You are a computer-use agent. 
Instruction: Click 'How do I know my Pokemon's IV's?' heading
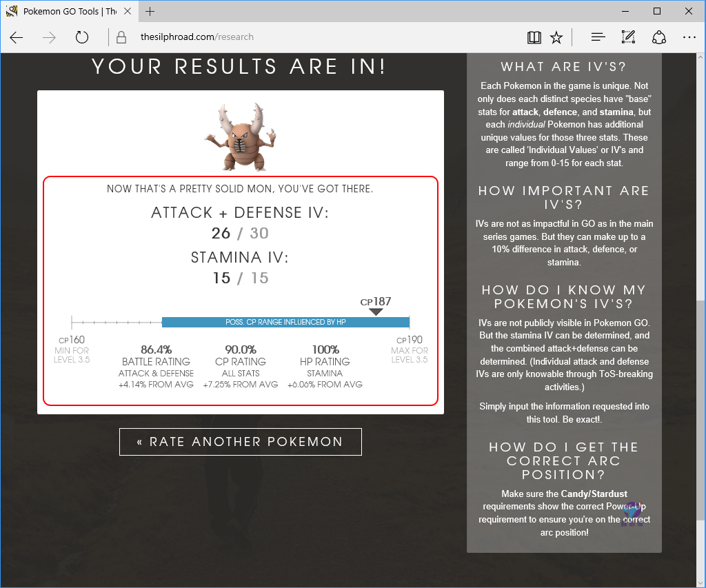[564, 296]
